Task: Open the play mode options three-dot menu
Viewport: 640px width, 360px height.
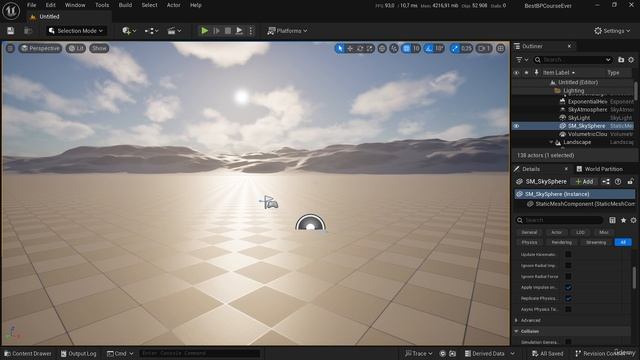Action: point(251,31)
